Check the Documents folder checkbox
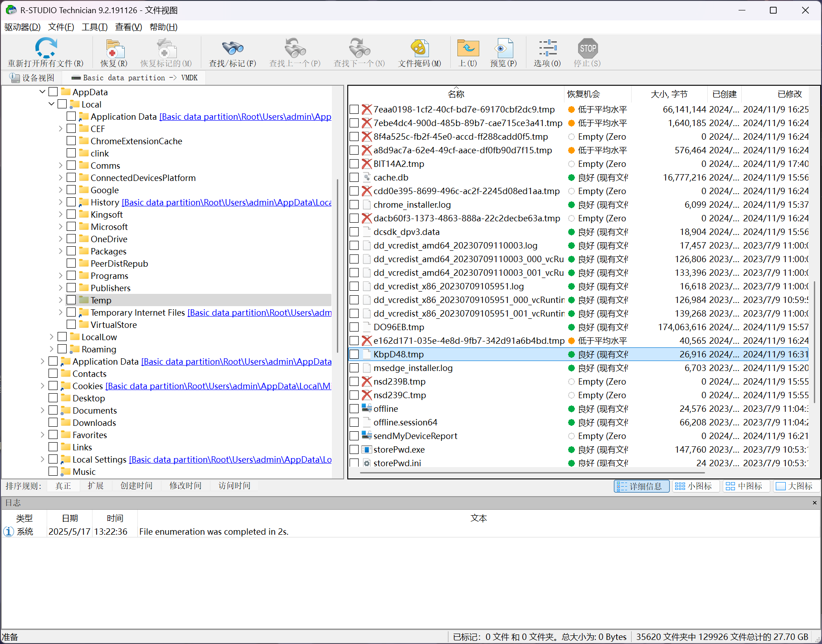This screenshot has height=644, width=822. pos(53,410)
